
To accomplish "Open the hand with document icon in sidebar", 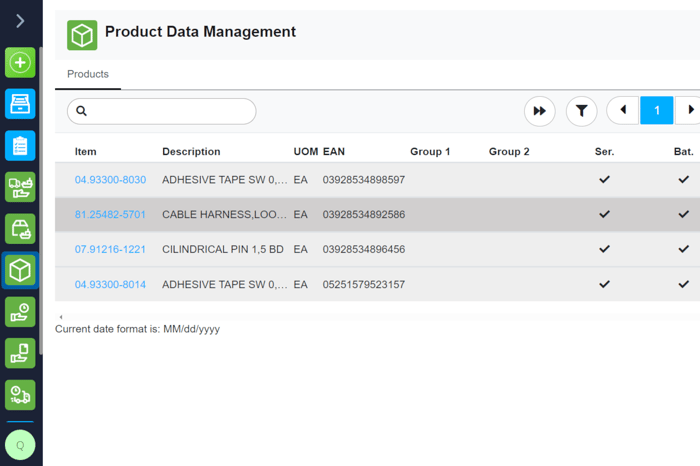I will pos(20,354).
